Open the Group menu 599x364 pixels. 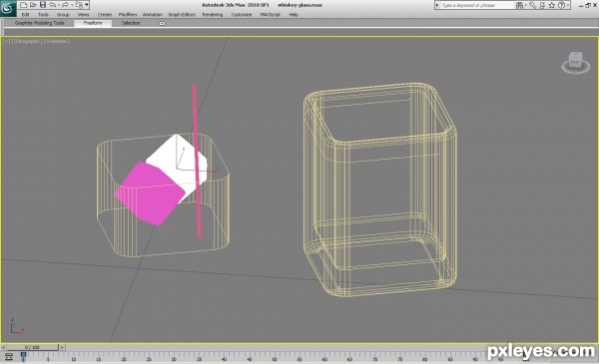pyautogui.click(x=63, y=15)
